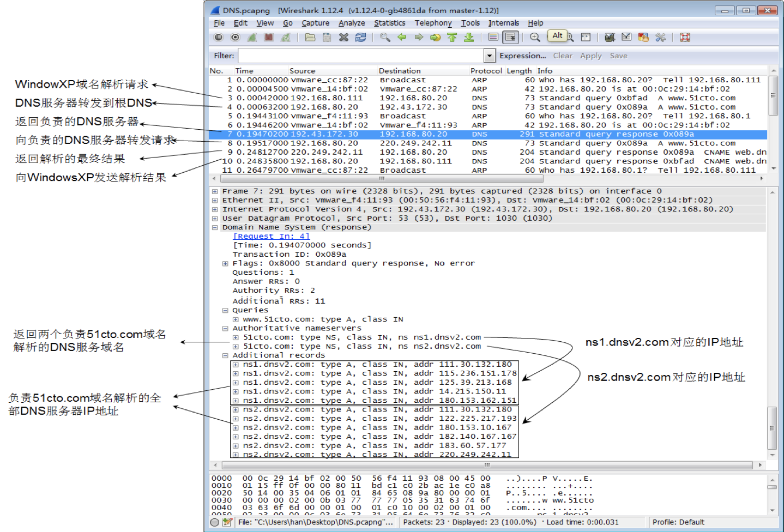Select the Transaction ID: 0x089a line
The width and height of the screenshot is (784, 532).
(x=290, y=255)
